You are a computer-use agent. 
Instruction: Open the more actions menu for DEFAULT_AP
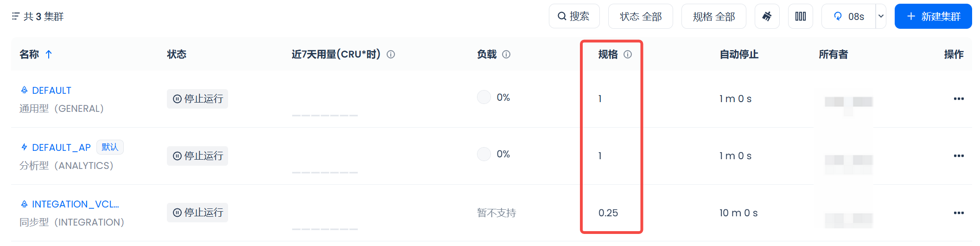959,156
